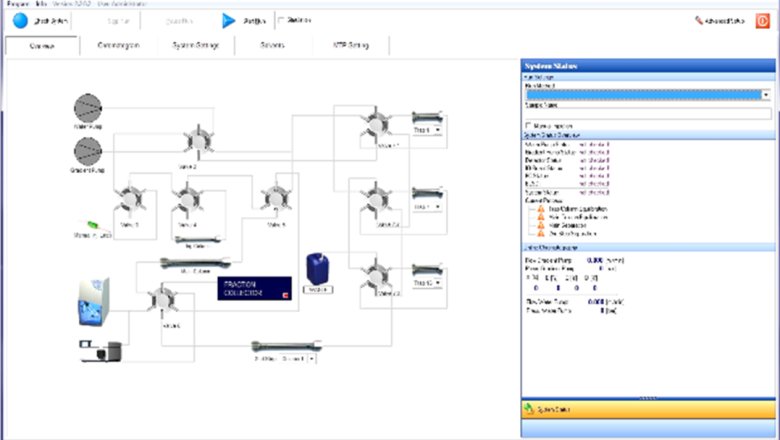Select the Valve 2 icon
The height and width of the screenshot is (440, 780).
tap(192, 141)
